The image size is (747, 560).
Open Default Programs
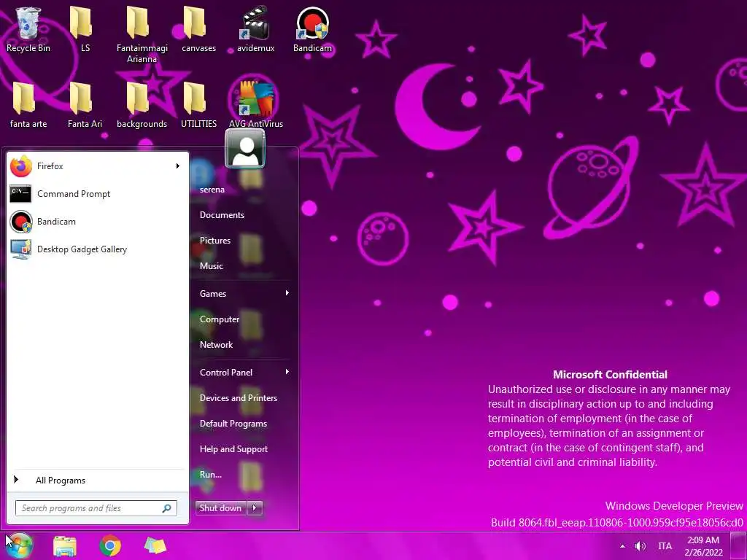pyautogui.click(x=233, y=424)
